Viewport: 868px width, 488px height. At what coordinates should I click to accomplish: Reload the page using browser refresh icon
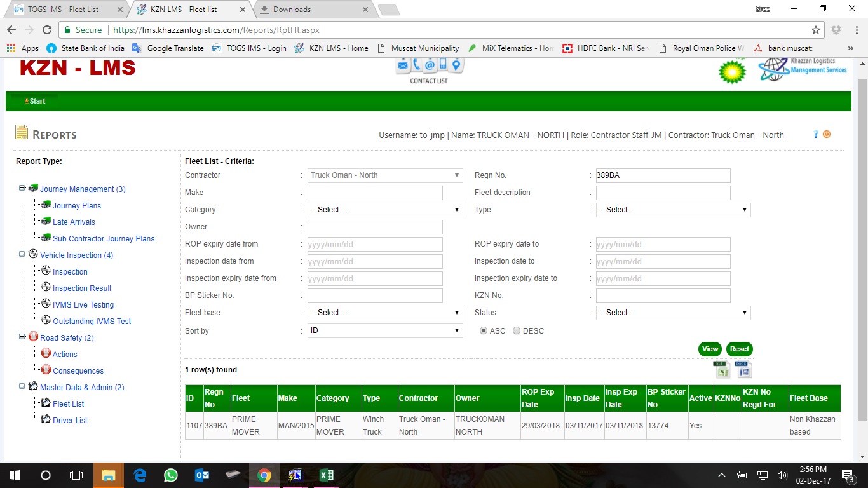pyautogui.click(x=46, y=30)
